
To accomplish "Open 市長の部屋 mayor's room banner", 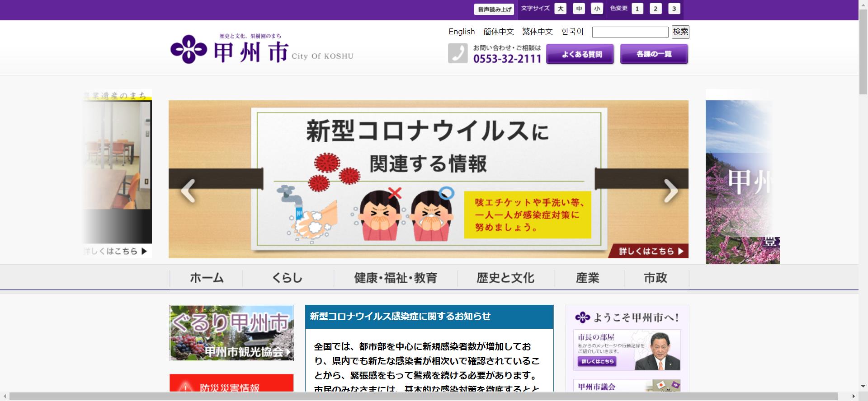I will [x=627, y=350].
